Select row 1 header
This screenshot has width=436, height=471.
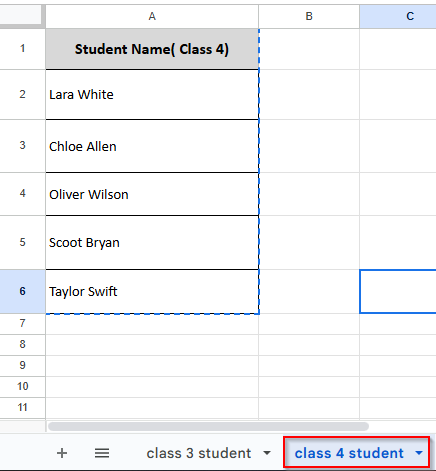[22, 49]
